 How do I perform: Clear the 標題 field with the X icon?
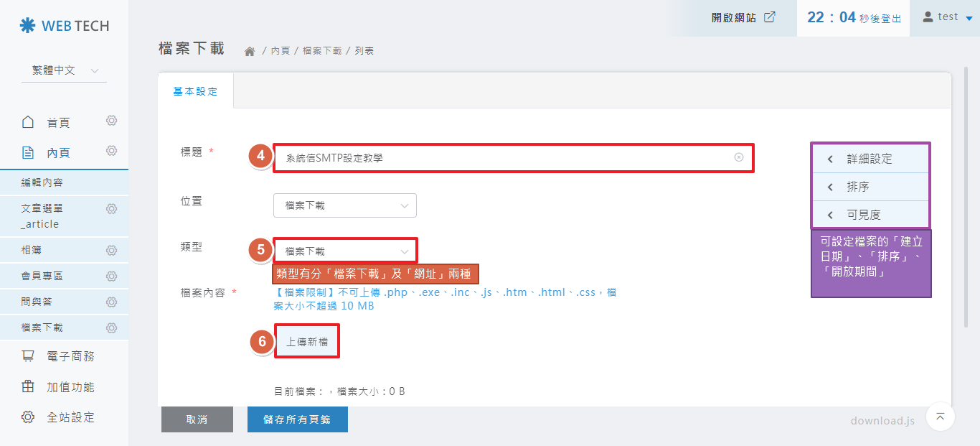[x=739, y=157]
